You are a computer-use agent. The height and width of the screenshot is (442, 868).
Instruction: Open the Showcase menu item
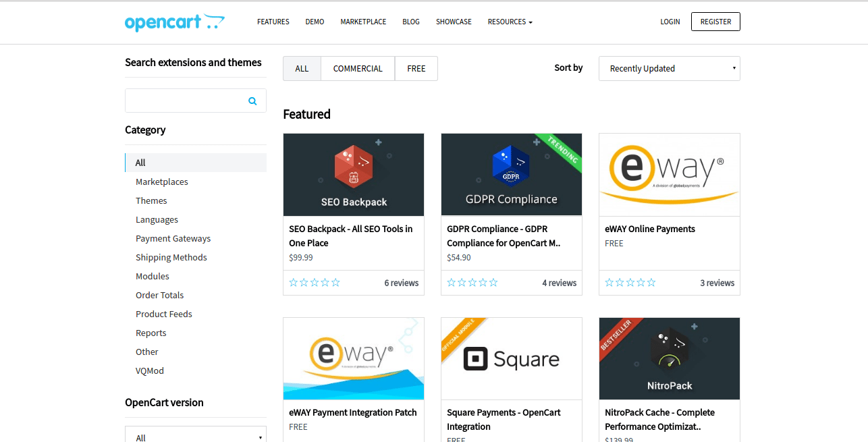click(x=454, y=22)
